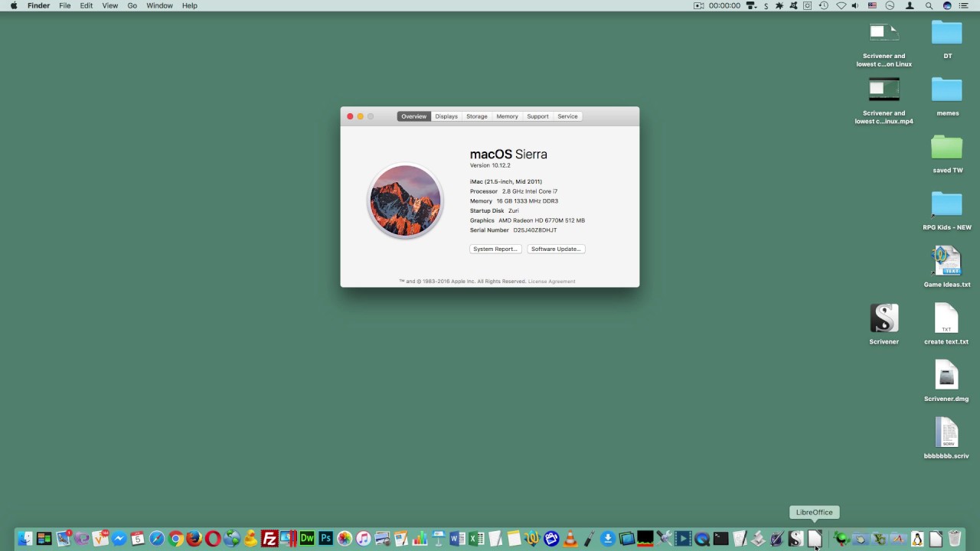This screenshot has height=551, width=980.
Task: Click the Wi-Fi status icon
Action: pyautogui.click(x=841, y=5)
